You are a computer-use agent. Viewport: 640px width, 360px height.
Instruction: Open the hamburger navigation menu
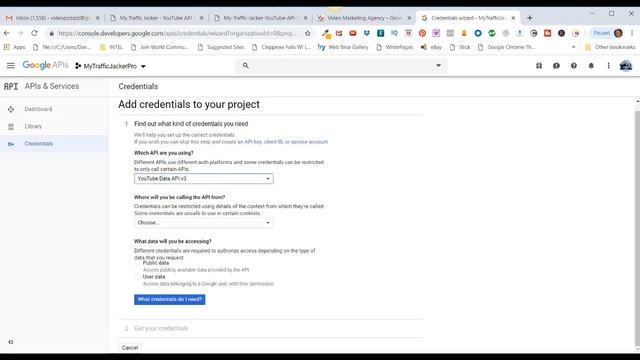11,65
